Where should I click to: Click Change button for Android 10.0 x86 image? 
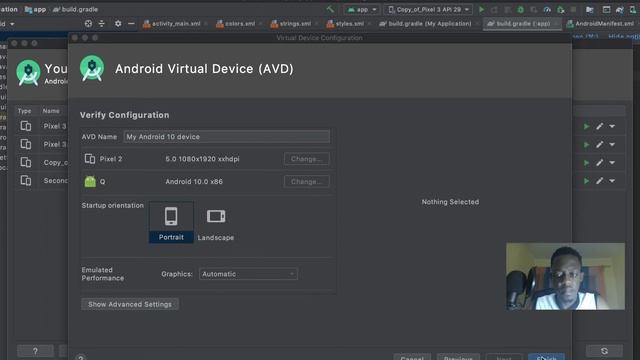[307, 182]
